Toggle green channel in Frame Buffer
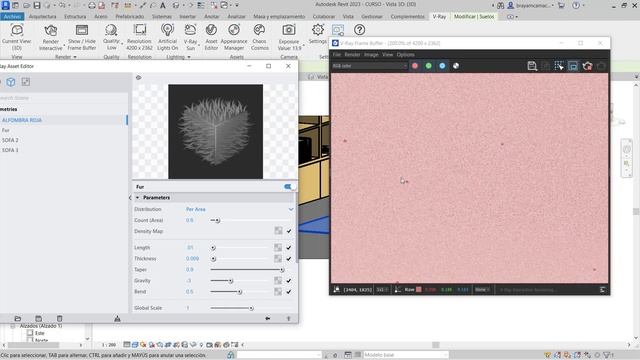The width and height of the screenshot is (640, 360). tap(429, 66)
